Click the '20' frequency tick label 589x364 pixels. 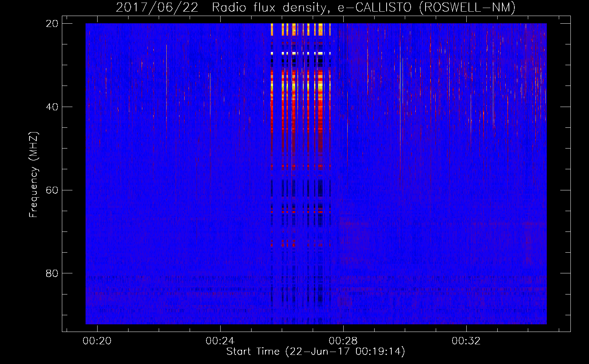[52, 24]
